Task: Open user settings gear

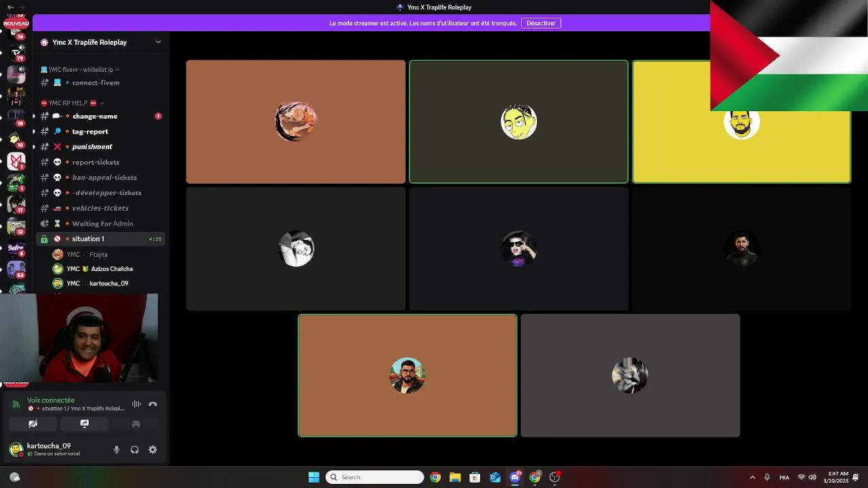Action: [x=153, y=449]
